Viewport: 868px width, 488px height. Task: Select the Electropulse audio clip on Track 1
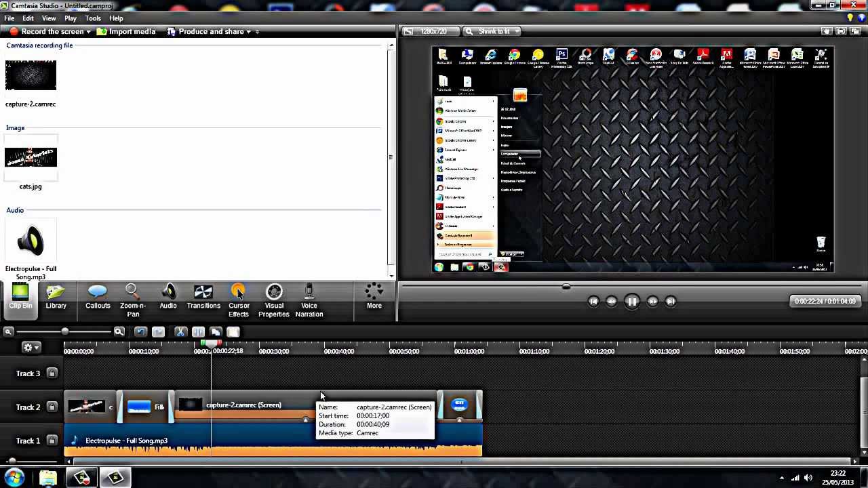273,441
